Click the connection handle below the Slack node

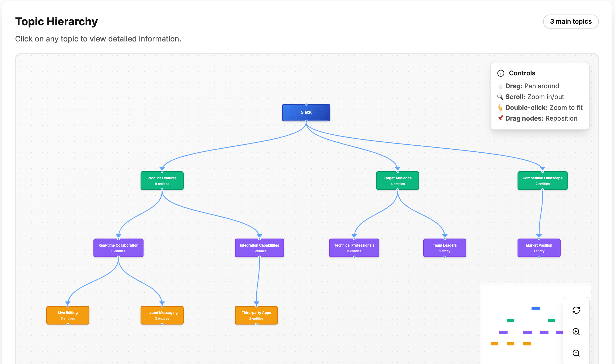tap(306, 121)
